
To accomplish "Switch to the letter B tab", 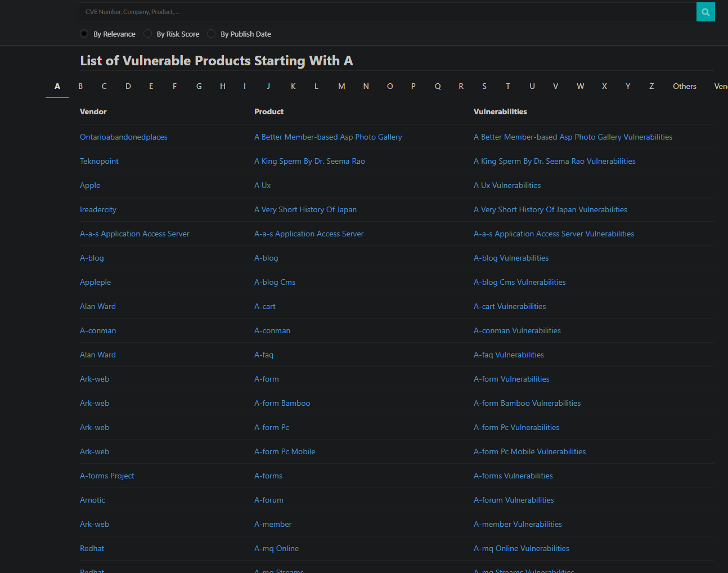I will (x=80, y=86).
